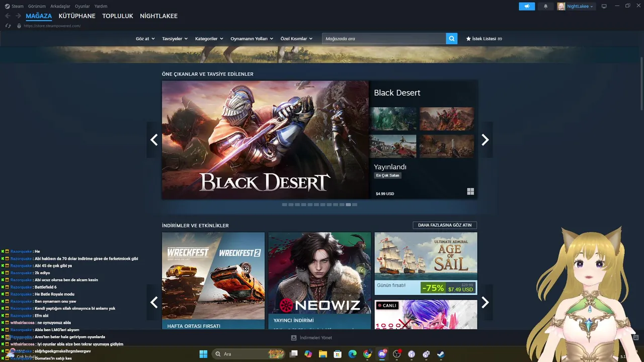Open İstek Listesi wishlist link
The image size is (644, 362).
click(x=484, y=39)
